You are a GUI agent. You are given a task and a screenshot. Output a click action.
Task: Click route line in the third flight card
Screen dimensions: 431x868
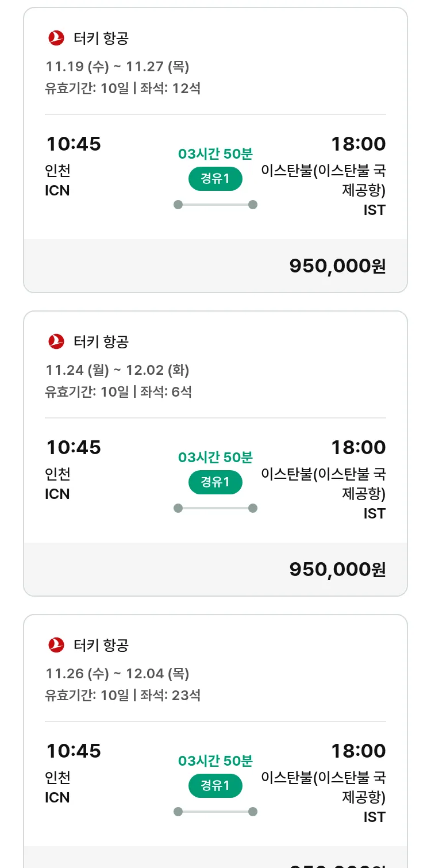[215, 812]
